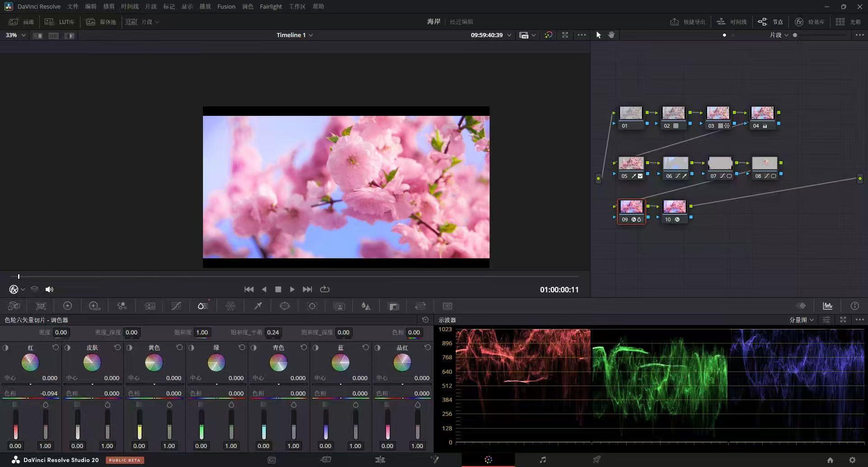This screenshot has width=868, height=467.
Task: Toggle the 蓝 vector enable icon
Action: point(316,348)
